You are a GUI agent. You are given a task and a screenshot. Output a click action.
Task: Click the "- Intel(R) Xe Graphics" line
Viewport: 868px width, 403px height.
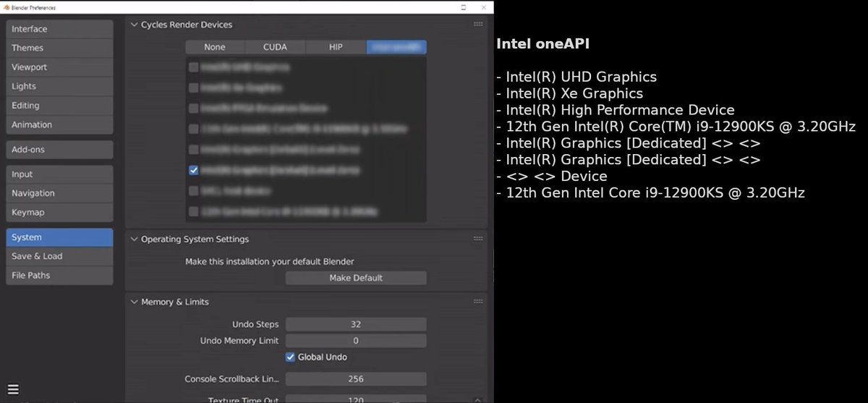[x=569, y=93]
